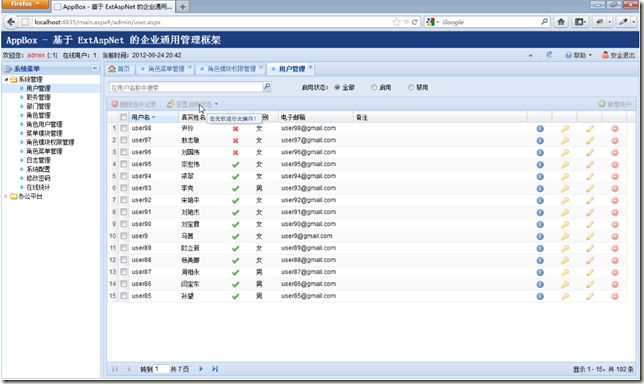Viewport: 644px width, 384px height.
Task: Click the pencil edit icon for user96
Action: pyautogui.click(x=590, y=153)
